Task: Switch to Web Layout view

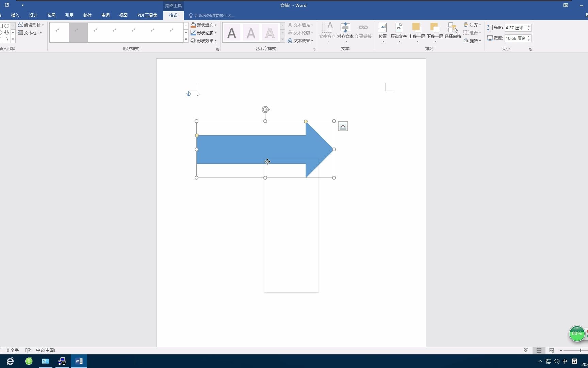Action: click(x=552, y=350)
